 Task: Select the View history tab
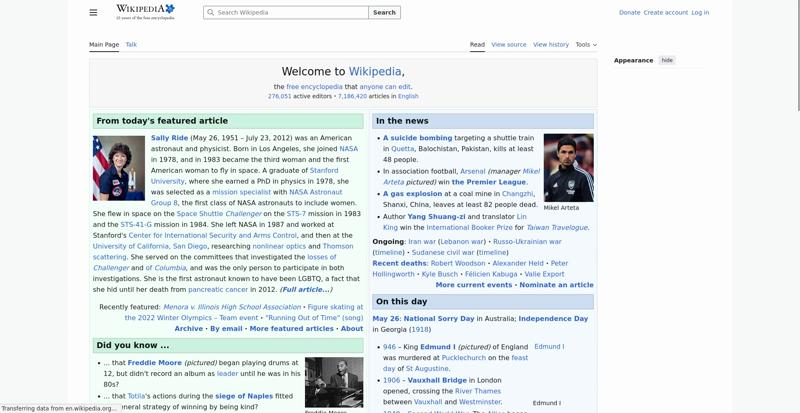pos(551,45)
